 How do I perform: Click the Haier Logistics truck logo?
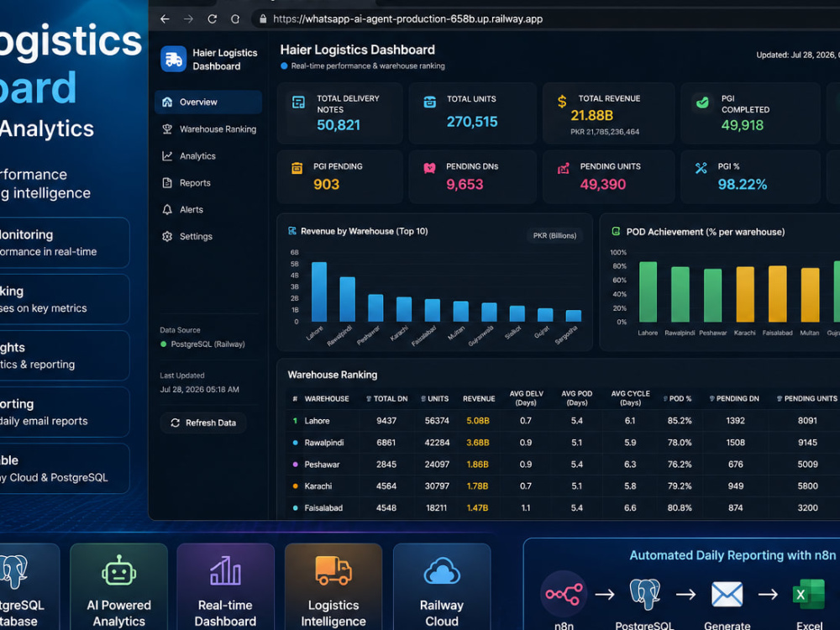coord(174,59)
